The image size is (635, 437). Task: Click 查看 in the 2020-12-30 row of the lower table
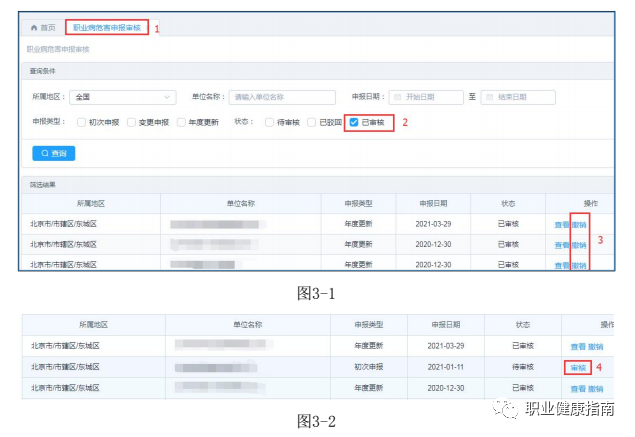pos(577,388)
